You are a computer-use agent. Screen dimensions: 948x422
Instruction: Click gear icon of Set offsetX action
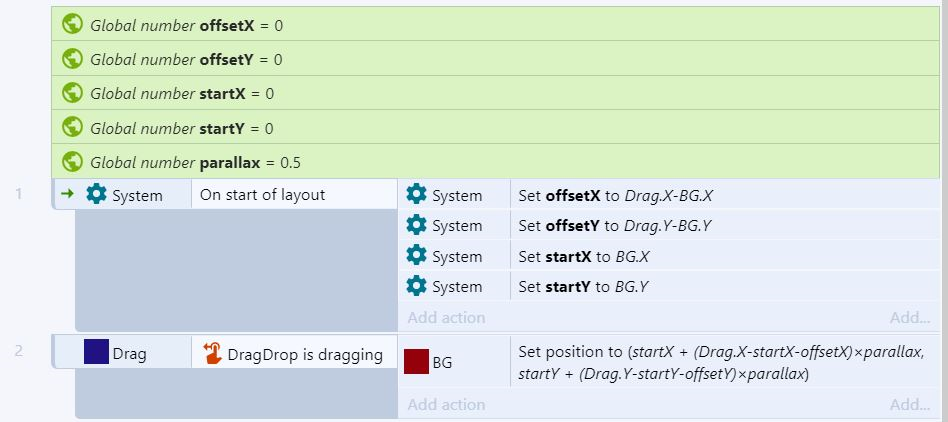click(417, 195)
